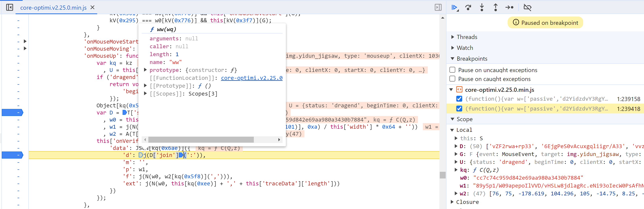The height and width of the screenshot is (209, 644).
Task: Click the popup scrollbar left arrow
Action: [145, 140]
